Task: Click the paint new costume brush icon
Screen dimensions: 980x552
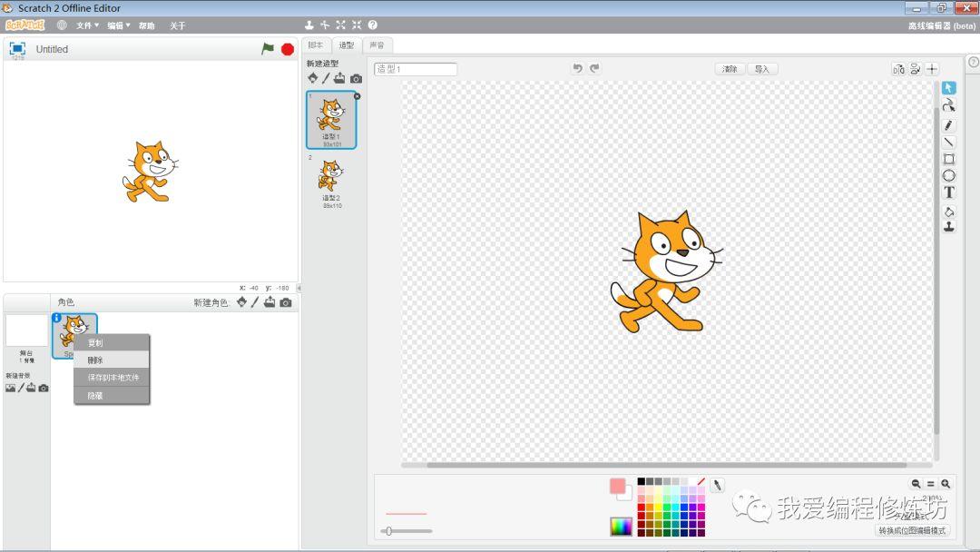Action: (x=326, y=78)
